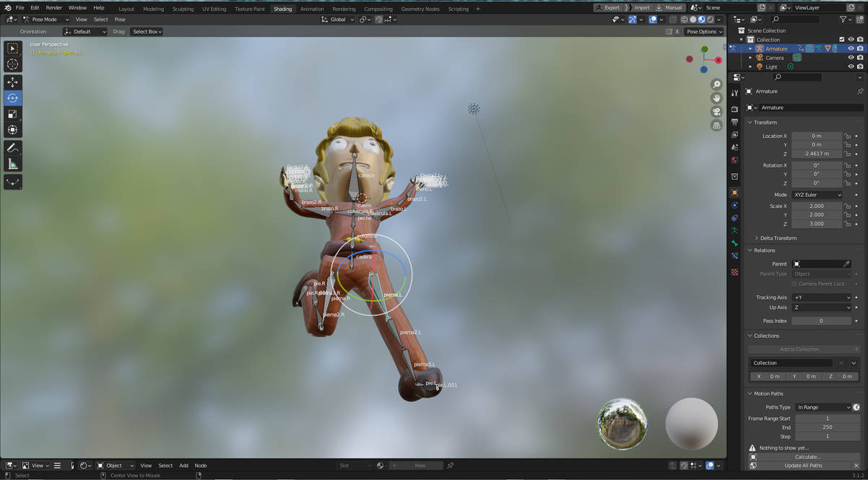Open Drag Select Box dropdown

pos(147,32)
